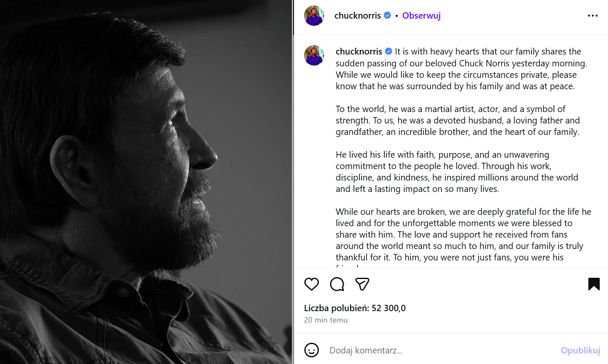608x364 pixels.
Task: Click the verified badge beside the caption username
Action: click(389, 52)
